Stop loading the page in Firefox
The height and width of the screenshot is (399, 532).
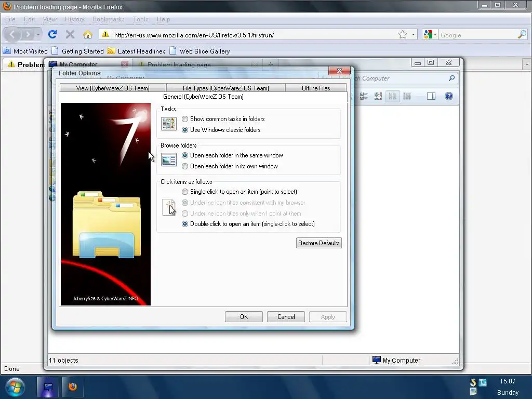[x=70, y=34]
